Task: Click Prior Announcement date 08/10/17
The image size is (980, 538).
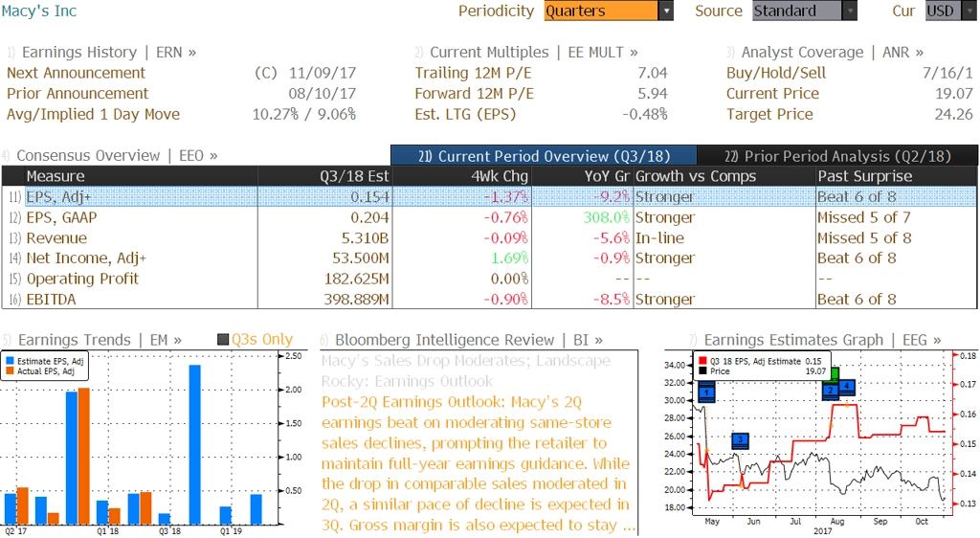Action: (323, 94)
